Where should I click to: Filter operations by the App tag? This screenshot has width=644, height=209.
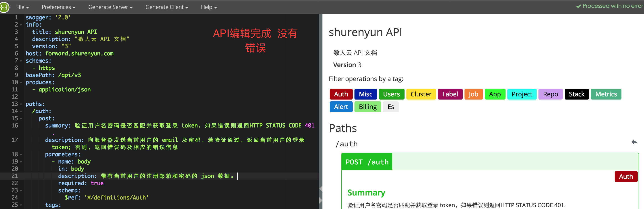[x=495, y=94]
